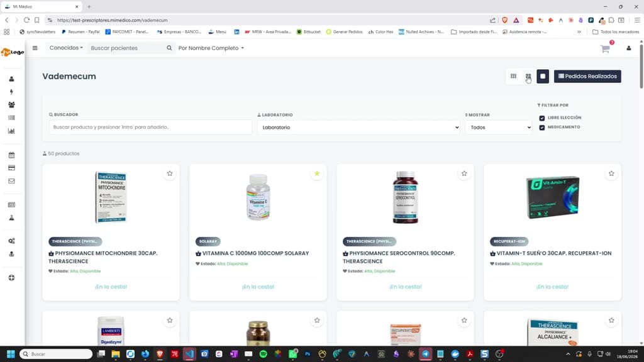Click the Brave shields icon in address bar
The image size is (644, 362).
pos(505,20)
